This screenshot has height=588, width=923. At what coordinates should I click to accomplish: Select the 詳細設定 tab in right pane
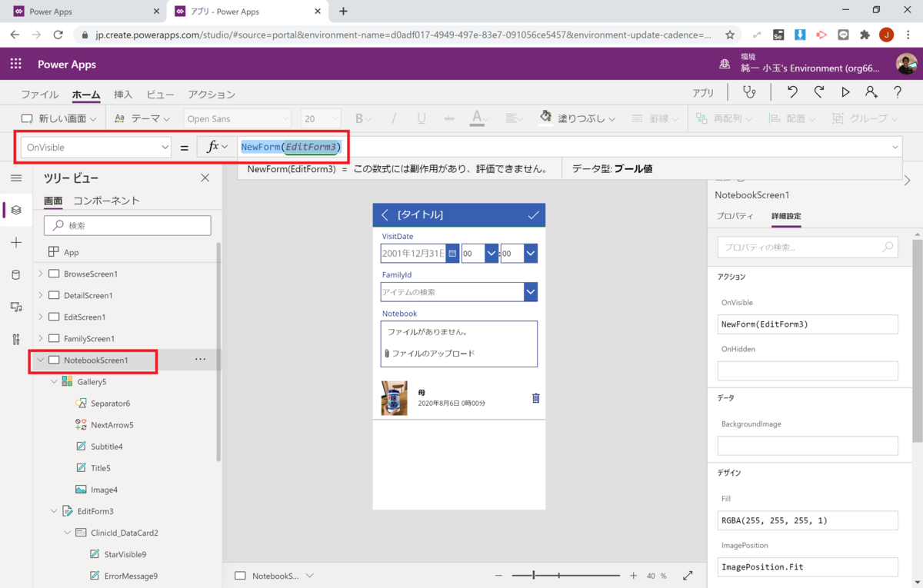(x=786, y=216)
